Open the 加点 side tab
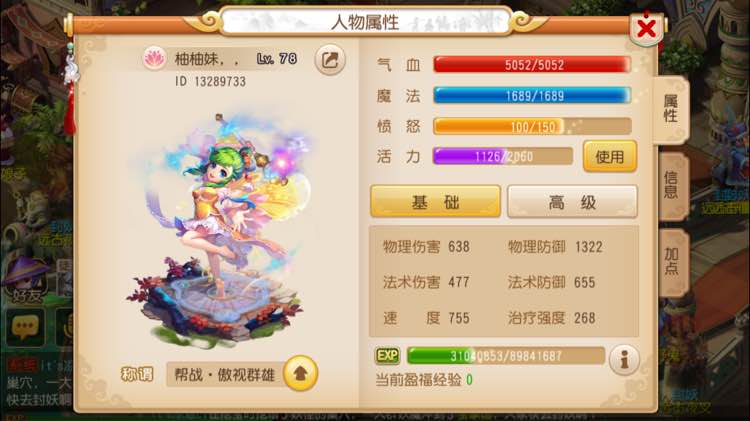The height and width of the screenshot is (421, 750). (671, 261)
